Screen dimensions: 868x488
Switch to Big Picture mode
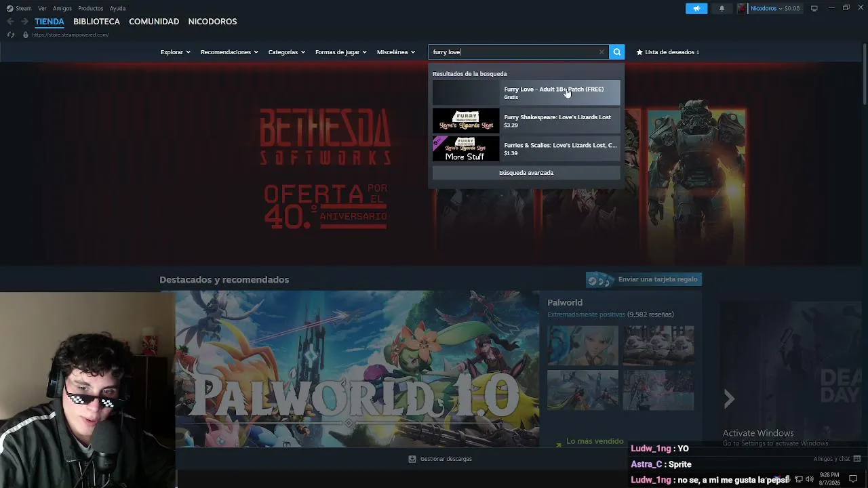point(814,9)
